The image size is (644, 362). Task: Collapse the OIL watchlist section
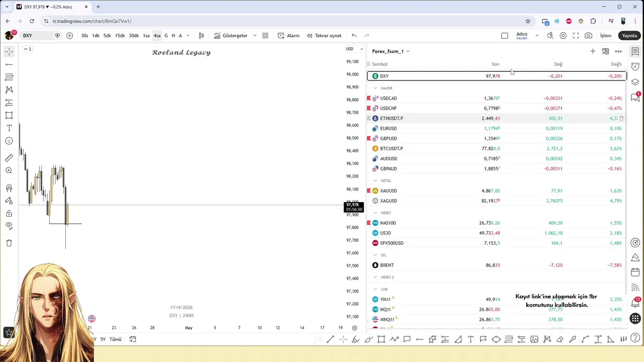(x=375, y=255)
